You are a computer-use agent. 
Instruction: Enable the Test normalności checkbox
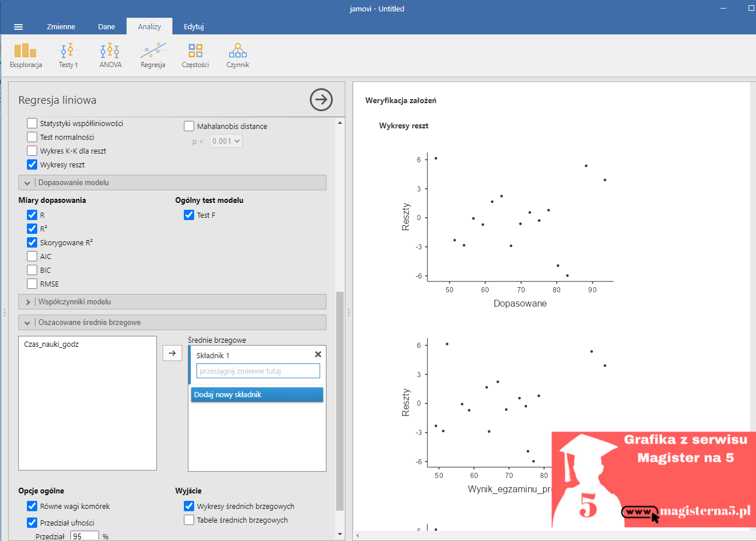click(x=32, y=137)
